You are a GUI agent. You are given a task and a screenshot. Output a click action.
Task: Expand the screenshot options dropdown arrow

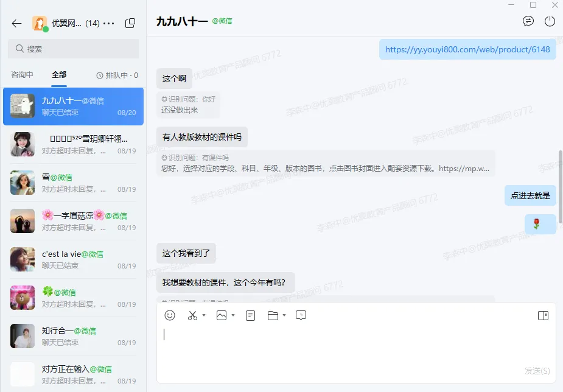[x=204, y=315]
